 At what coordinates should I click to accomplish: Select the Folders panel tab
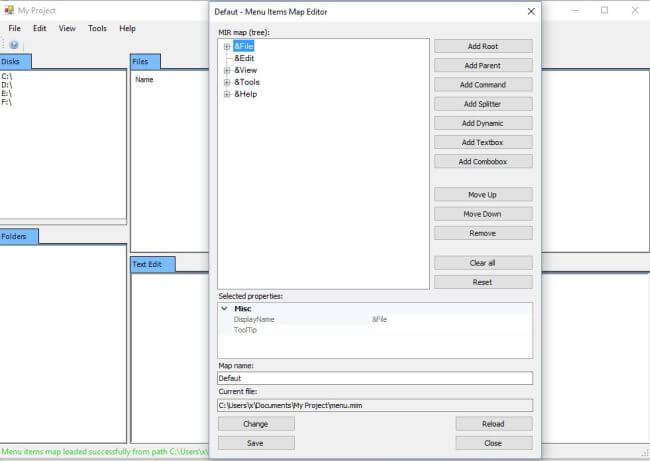click(x=19, y=236)
